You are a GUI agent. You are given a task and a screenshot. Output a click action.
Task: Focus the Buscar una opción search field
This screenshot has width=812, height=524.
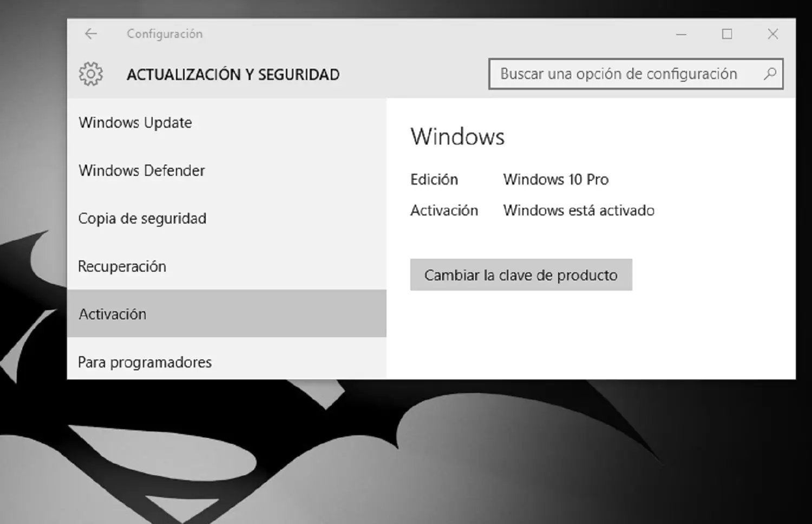coord(636,74)
